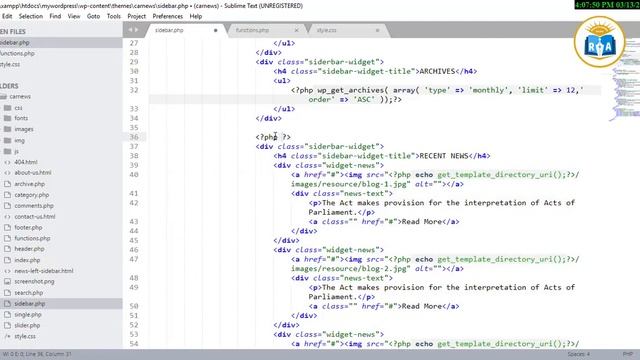640x360 pixels.
Task: Expand the css folder
Action: click(x=7, y=108)
